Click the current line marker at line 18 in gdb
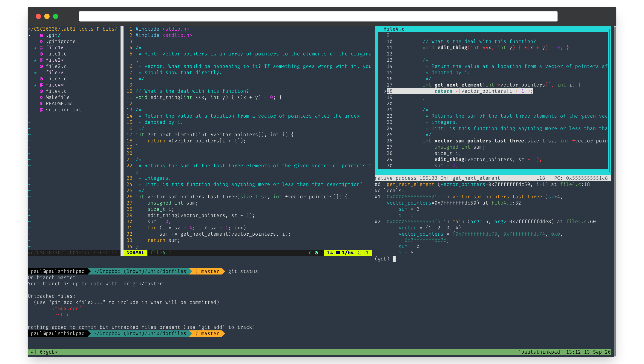644x364 pixels. pyautogui.click(x=385, y=91)
